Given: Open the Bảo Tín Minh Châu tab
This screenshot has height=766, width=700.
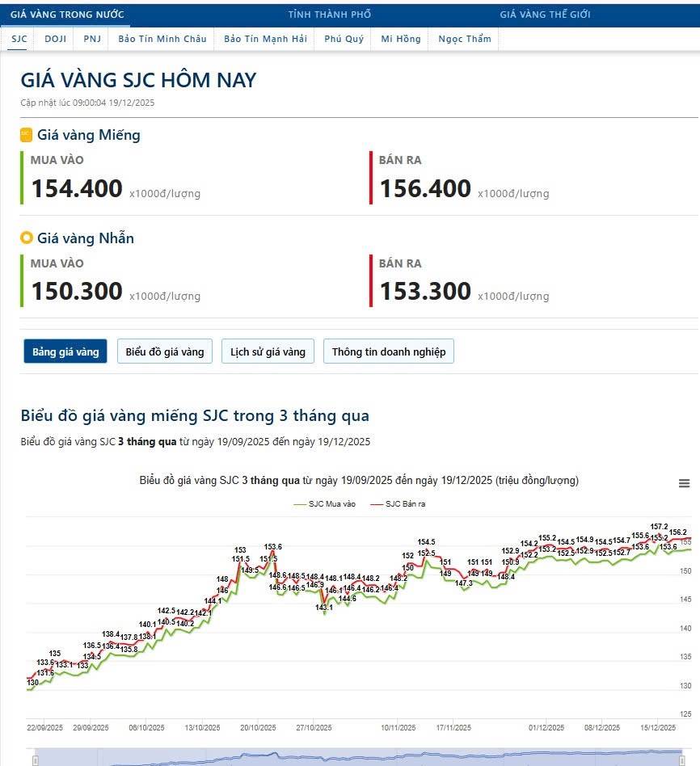Looking at the screenshot, I should click(162, 39).
